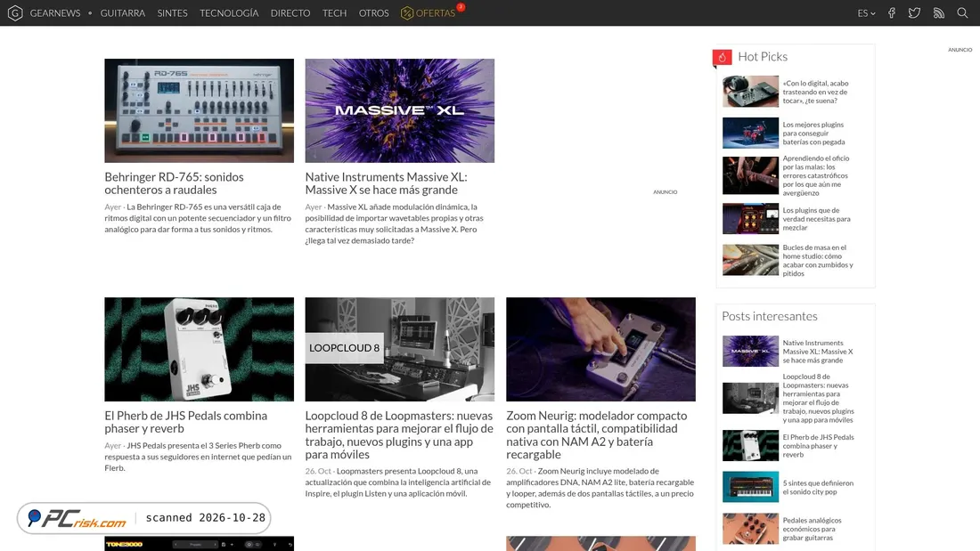The height and width of the screenshot is (551, 980).
Task: Click the Zoom Neurig article summary text
Action: coord(600,488)
